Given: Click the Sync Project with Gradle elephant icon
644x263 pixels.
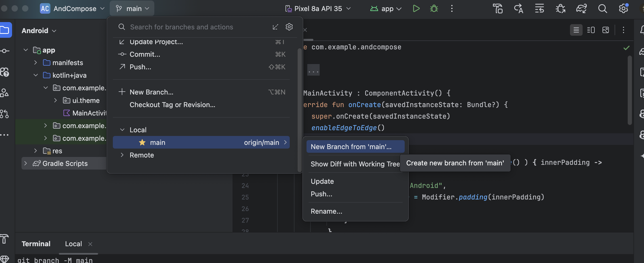Looking at the screenshot, I should tap(581, 9).
